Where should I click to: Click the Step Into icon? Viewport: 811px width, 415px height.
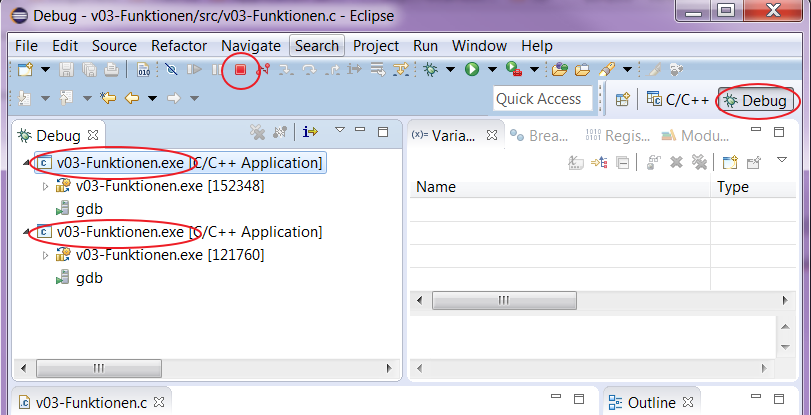[286, 69]
